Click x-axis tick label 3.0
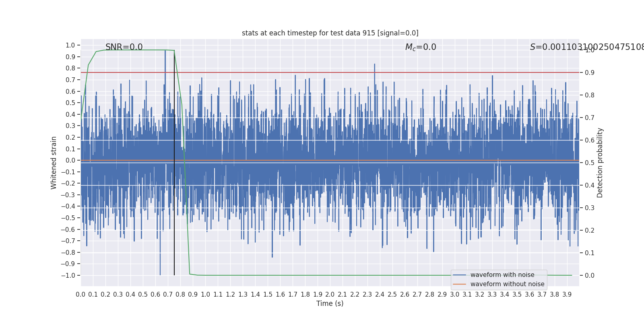 coord(454,295)
